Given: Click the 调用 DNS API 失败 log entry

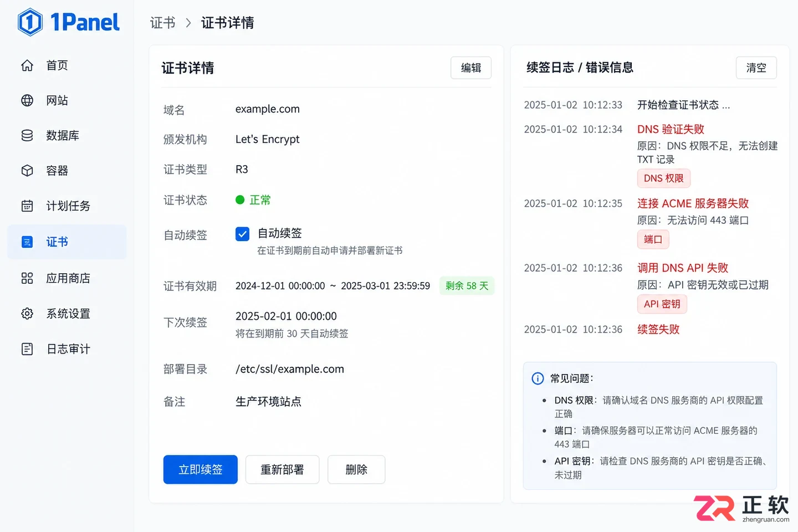Looking at the screenshot, I should (x=683, y=268).
